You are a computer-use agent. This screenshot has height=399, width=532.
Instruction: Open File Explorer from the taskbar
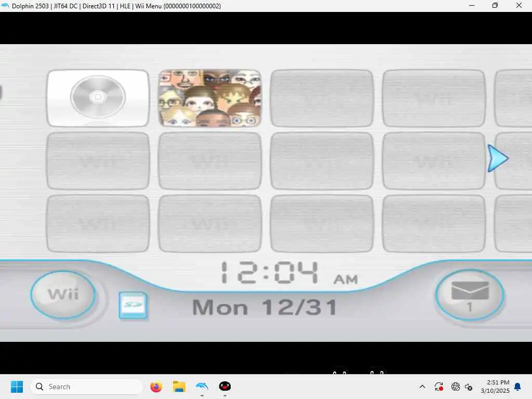(179, 387)
